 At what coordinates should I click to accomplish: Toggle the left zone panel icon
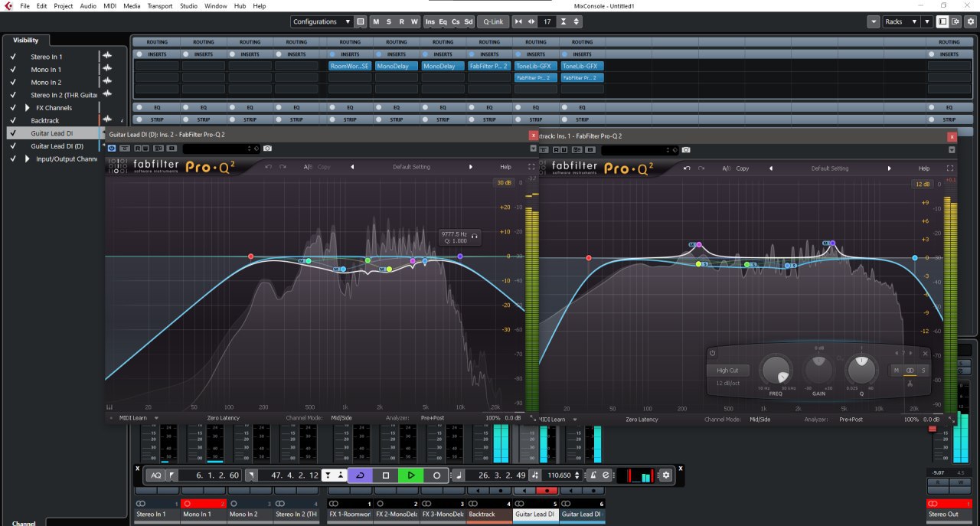[x=942, y=21]
